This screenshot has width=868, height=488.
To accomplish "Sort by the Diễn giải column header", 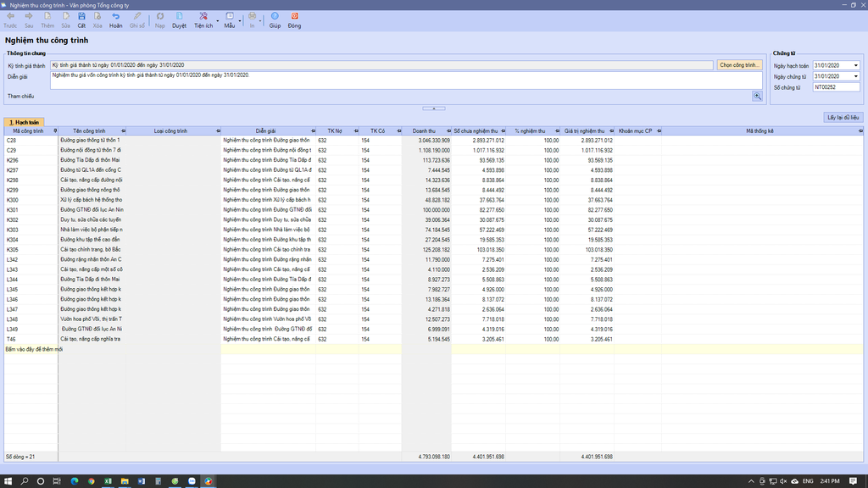I will (x=265, y=131).
